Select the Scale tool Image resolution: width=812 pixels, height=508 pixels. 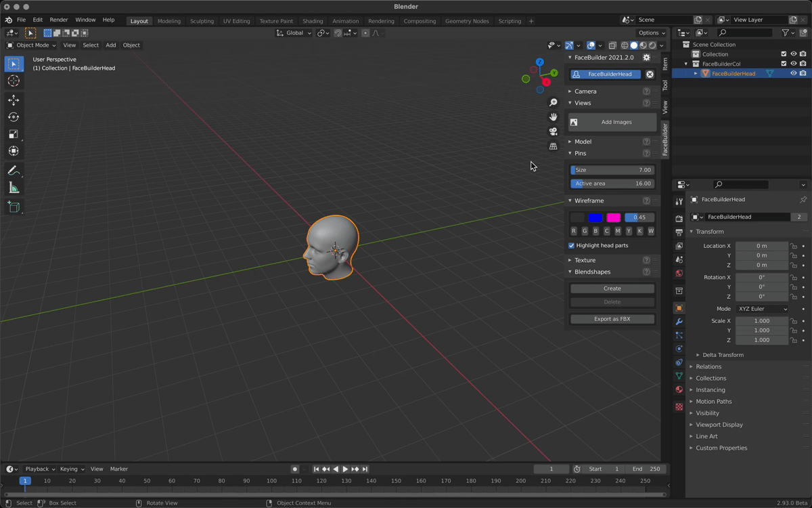click(x=14, y=134)
